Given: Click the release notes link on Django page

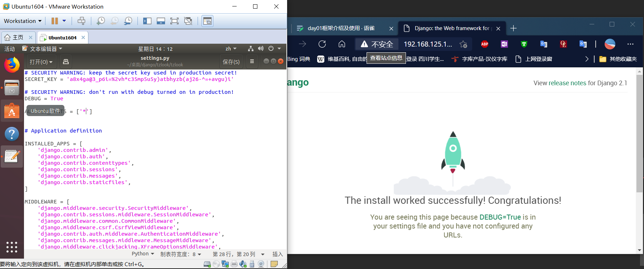Looking at the screenshot, I should [x=567, y=83].
